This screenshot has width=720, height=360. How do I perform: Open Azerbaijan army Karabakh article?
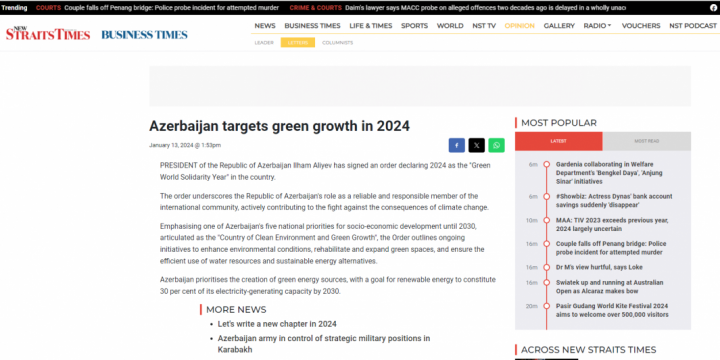pos(324,344)
